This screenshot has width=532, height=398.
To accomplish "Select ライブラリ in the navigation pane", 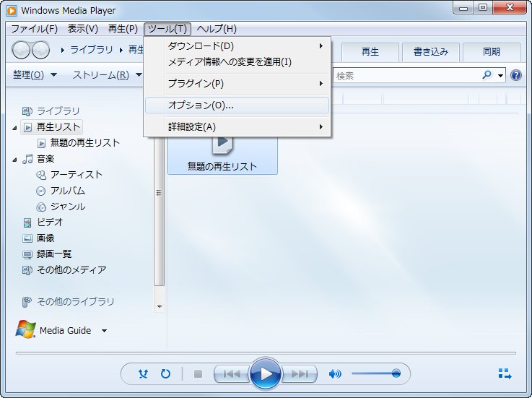I will (x=58, y=111).
